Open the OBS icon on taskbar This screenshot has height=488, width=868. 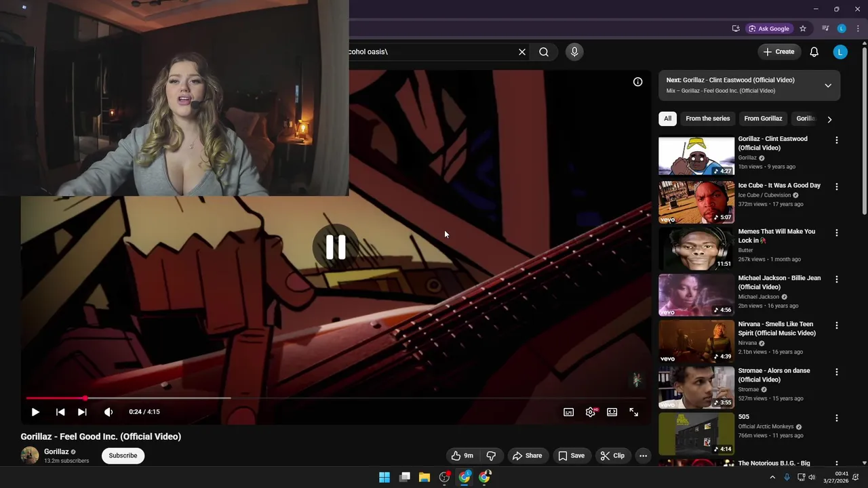coord(444,477)
